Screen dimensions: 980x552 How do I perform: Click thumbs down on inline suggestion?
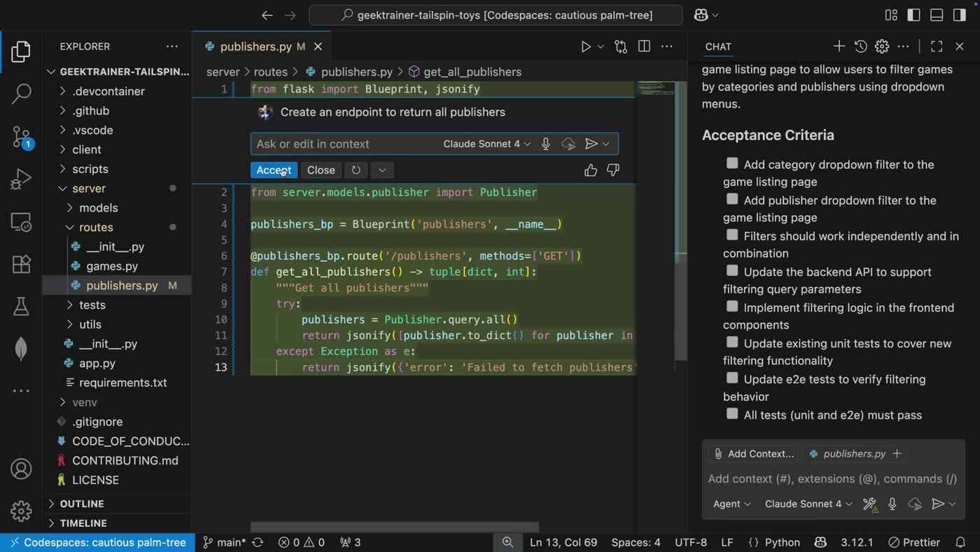[x=612, y=170]
